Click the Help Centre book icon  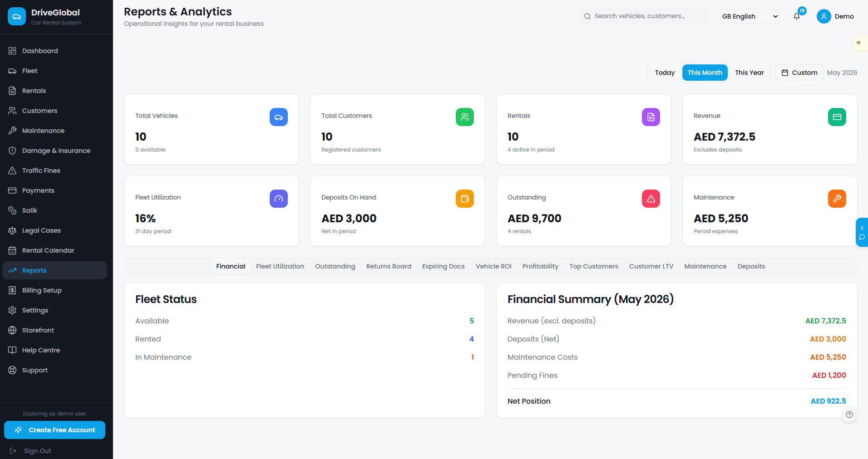pos(12,350)
